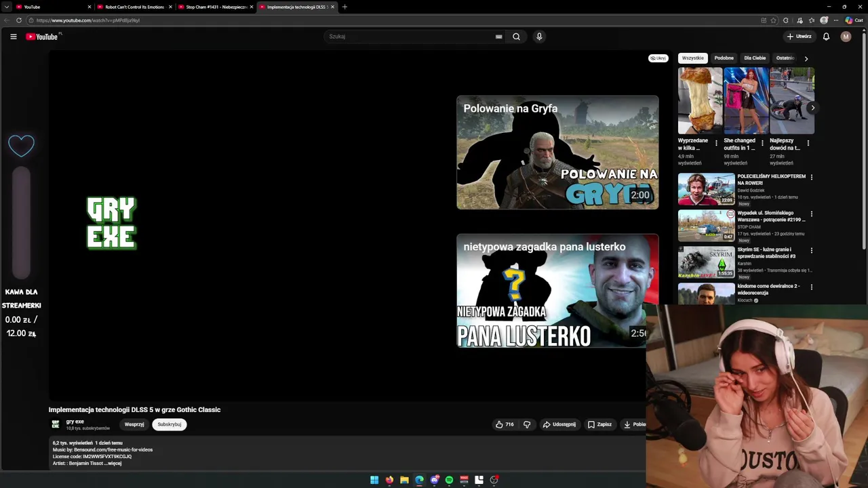Reload the page in browser
This screenshot has height=488, width=868.
(18, 20)
